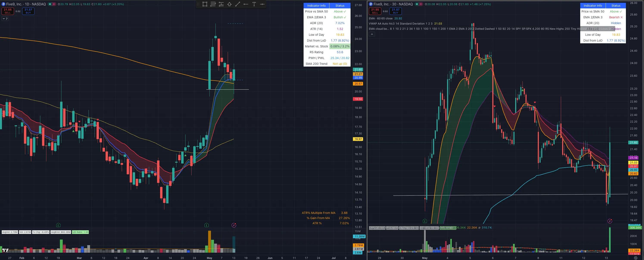Collapse the indicator legend on 30-minute chart
Viewport: 644px width, 260px height.
point(372,34)
